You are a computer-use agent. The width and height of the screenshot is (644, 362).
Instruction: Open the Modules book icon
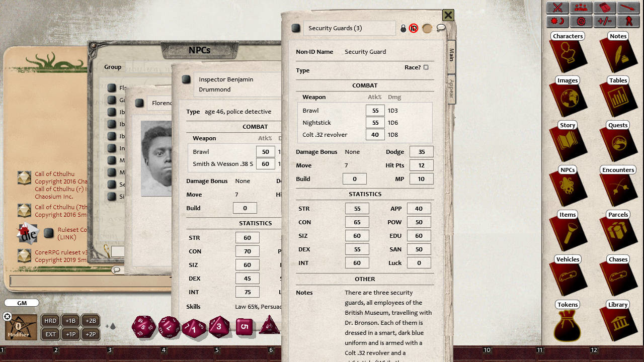tap(604, 8)
